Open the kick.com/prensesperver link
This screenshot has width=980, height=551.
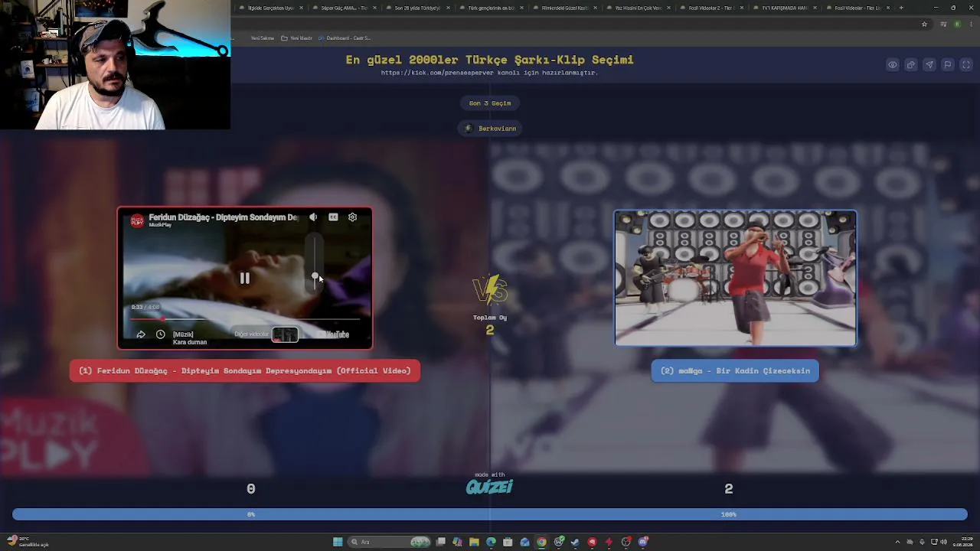[x=489, y=73]
